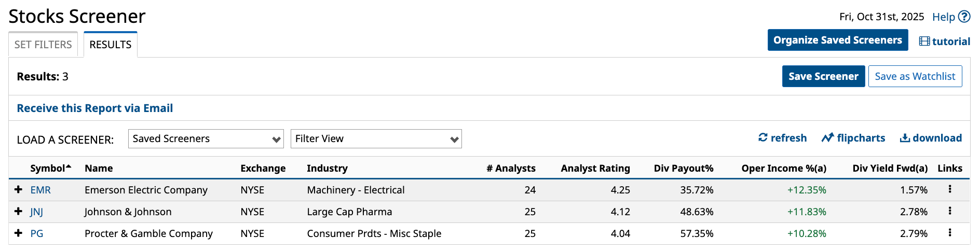Expand the EMR row details

point(18,190)
